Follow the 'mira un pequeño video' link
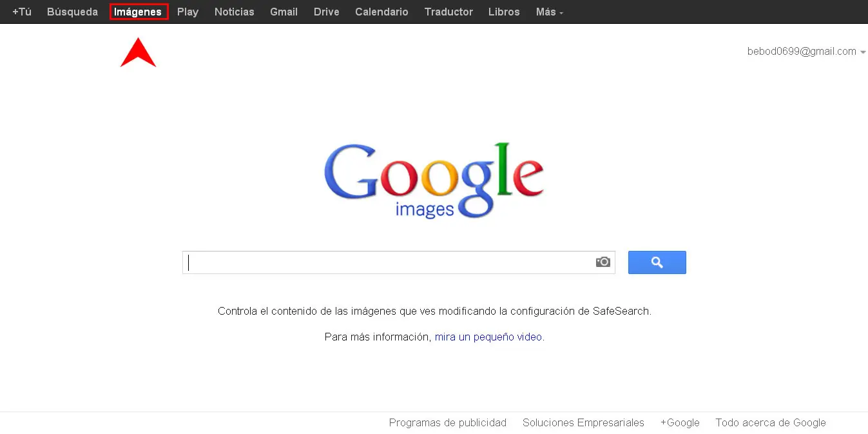The image size is (868, 434). coord(488,337)
